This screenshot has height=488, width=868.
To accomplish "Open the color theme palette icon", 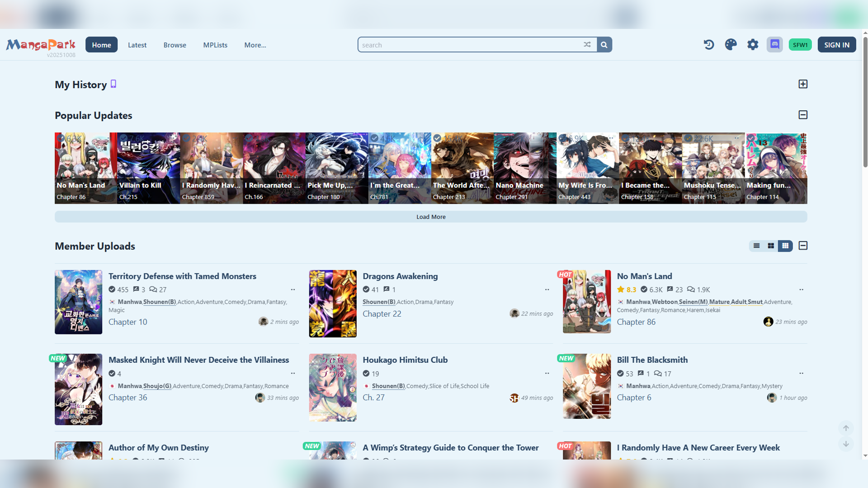I will 731,45.
